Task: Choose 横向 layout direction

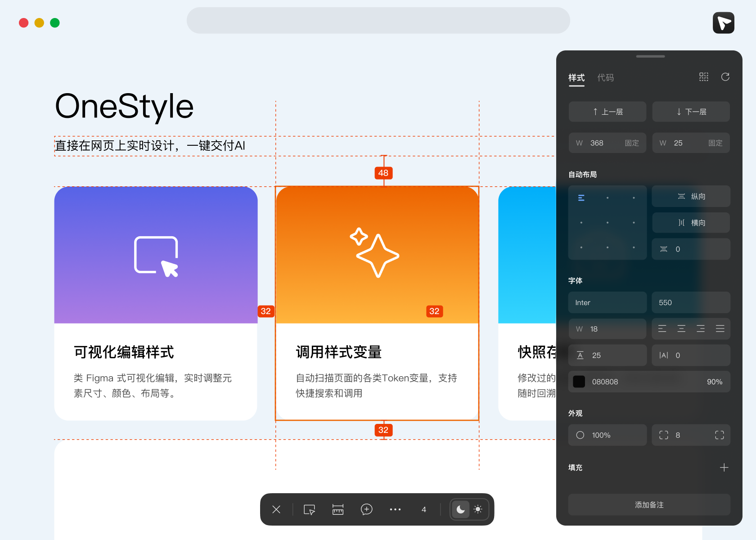Action: (x=691, y=223)
